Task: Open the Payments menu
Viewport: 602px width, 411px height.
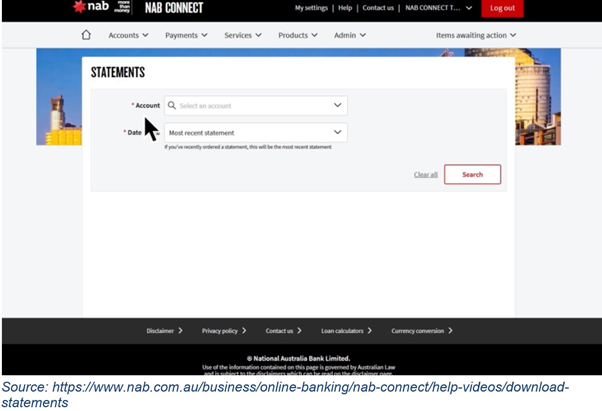Action: click(186, 35)
